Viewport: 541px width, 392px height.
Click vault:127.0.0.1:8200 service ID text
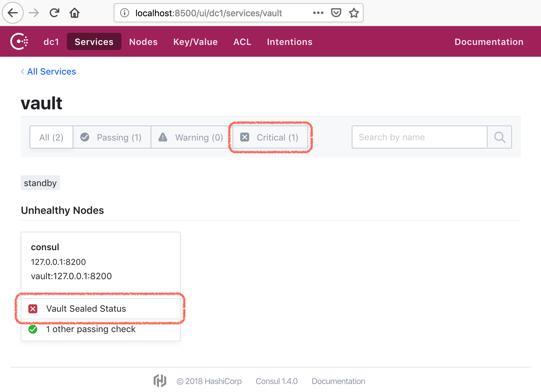(71, 276)
